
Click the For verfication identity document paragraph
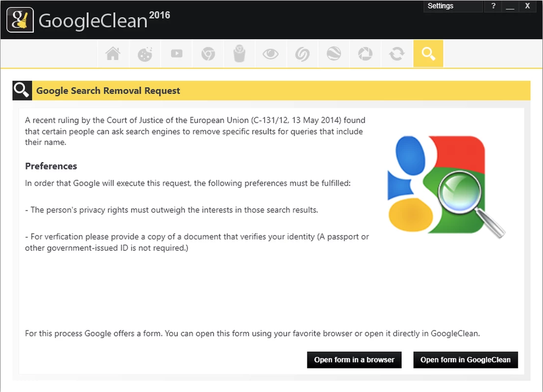click(x=197, y=242)
